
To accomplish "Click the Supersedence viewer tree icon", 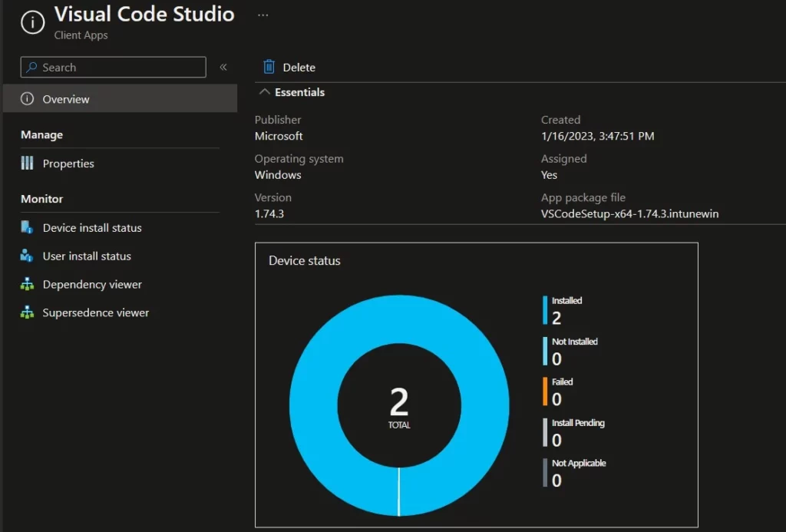I will click(27, 312).
